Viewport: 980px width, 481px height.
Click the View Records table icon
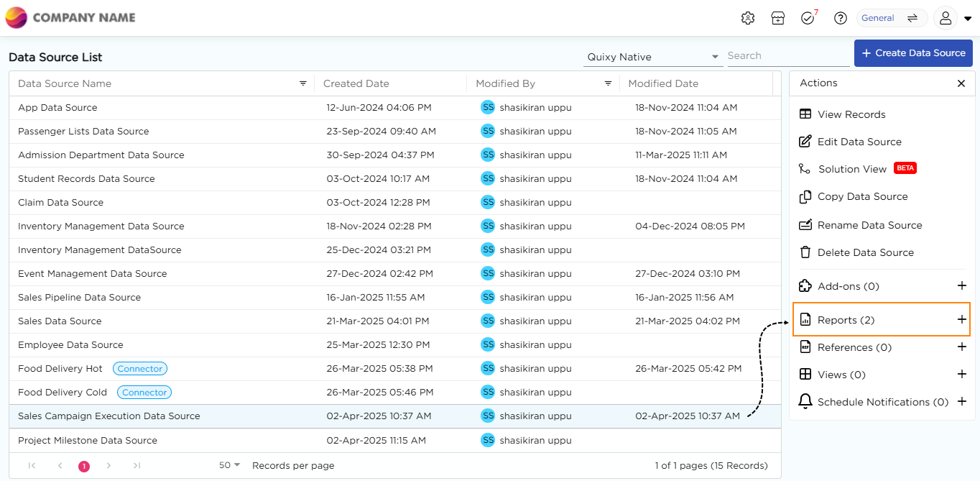[805, 114]
